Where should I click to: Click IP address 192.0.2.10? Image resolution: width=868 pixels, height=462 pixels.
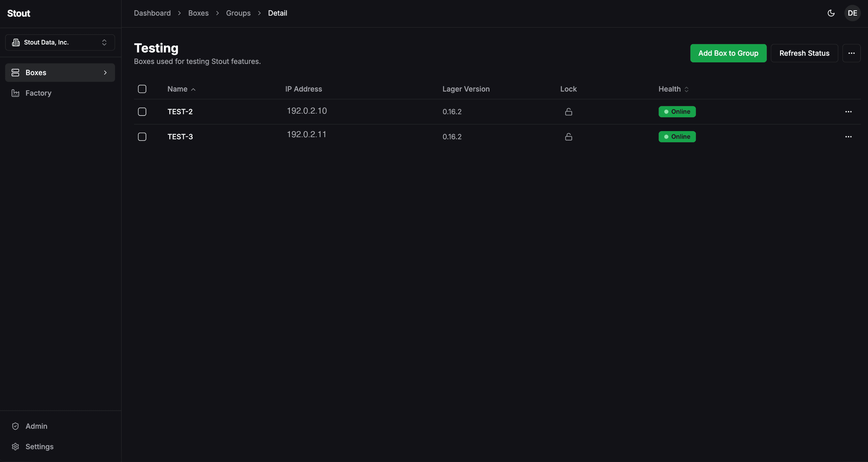(x=307, y=111)
